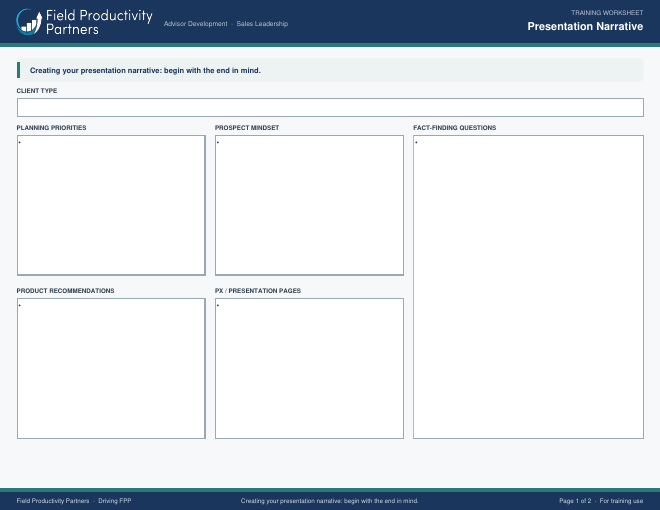Screen dimensions: 660x510
Task: Click inside the Fact-Finding Questions box
Action: point(528,287)
